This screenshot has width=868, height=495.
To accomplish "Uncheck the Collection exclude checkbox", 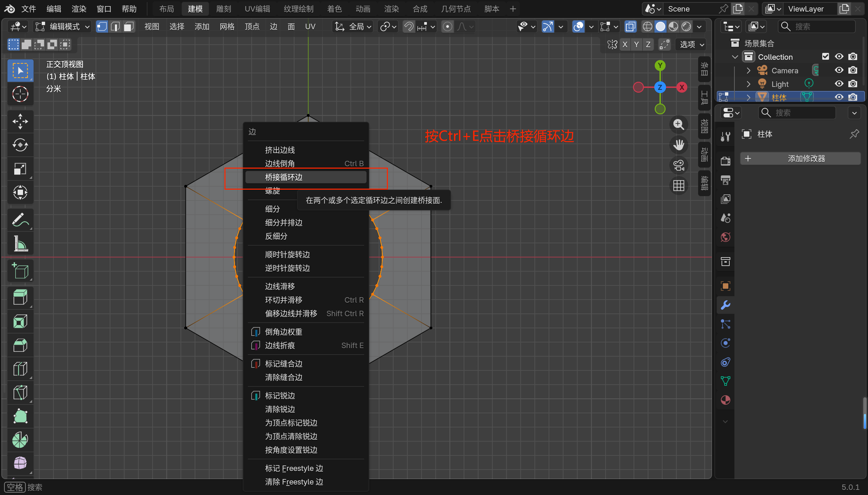I will (x=826, y=56).
